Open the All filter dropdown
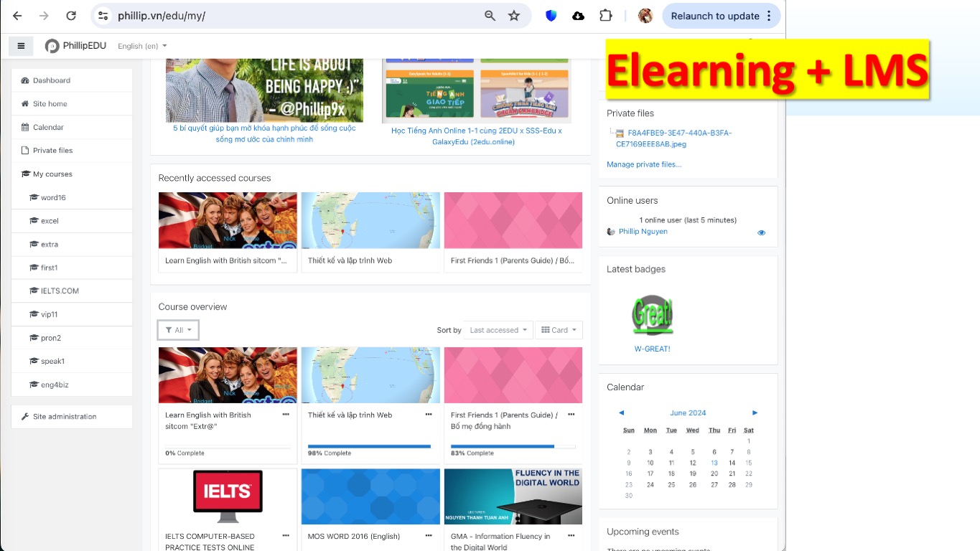The image size is (980, 551). (178, 330)
